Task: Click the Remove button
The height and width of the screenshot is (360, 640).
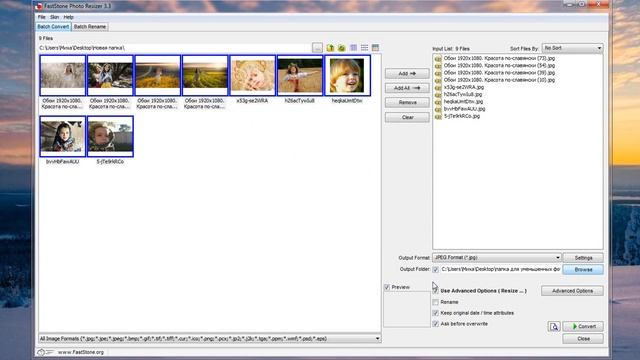Action: point(407,102)
